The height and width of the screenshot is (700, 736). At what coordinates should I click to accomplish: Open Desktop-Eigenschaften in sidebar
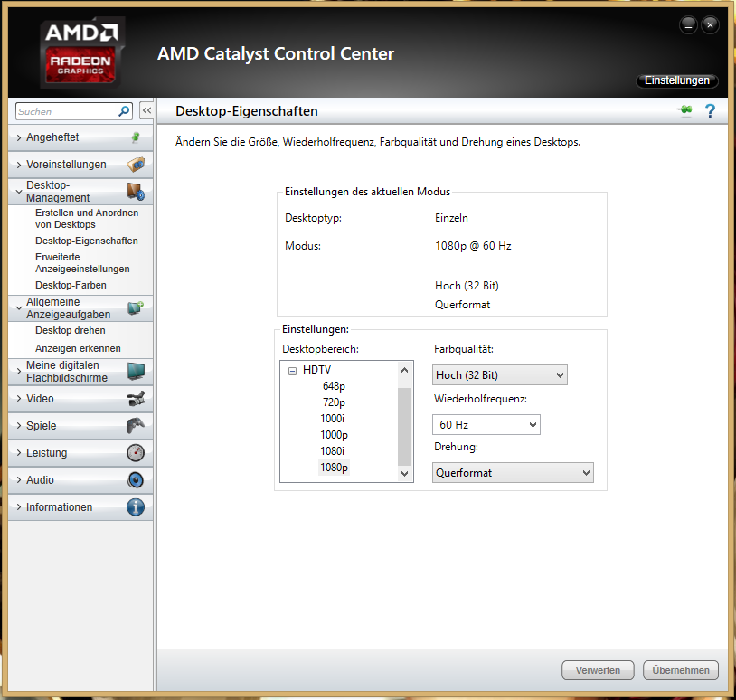tap(87, 241)
